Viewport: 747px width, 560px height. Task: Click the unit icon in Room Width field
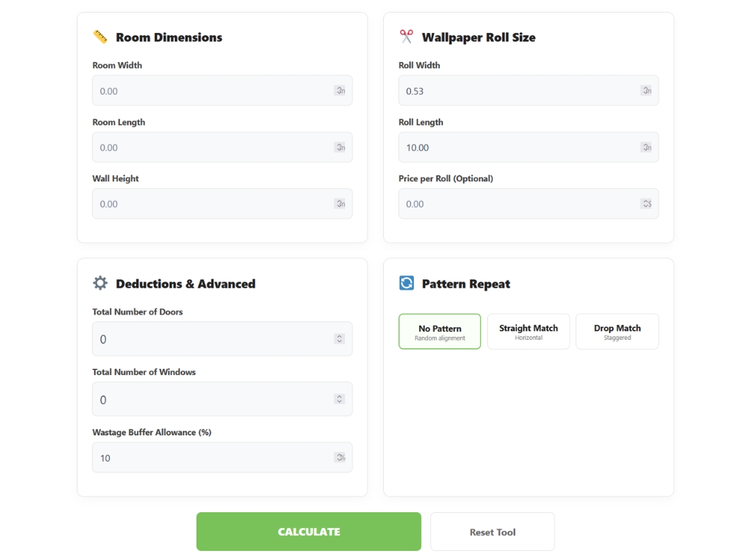[x=341, y=90]
